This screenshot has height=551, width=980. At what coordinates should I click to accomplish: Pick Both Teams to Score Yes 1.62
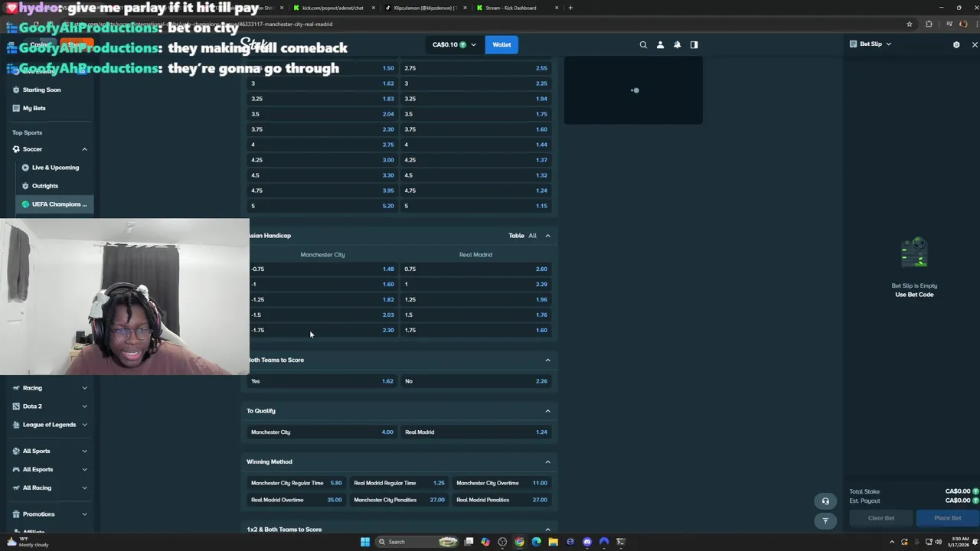tap(322, 381)
